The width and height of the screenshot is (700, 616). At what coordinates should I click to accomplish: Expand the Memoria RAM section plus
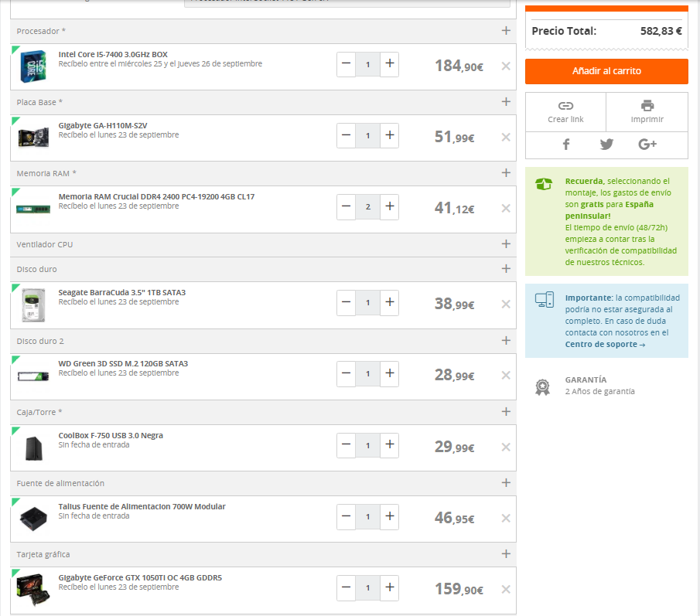(506, 172)
